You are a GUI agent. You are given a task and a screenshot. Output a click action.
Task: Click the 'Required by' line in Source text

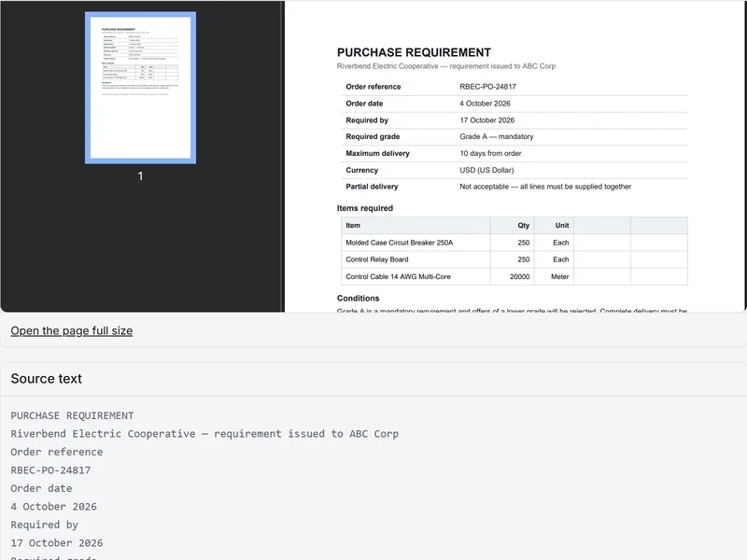pos(44,525)
